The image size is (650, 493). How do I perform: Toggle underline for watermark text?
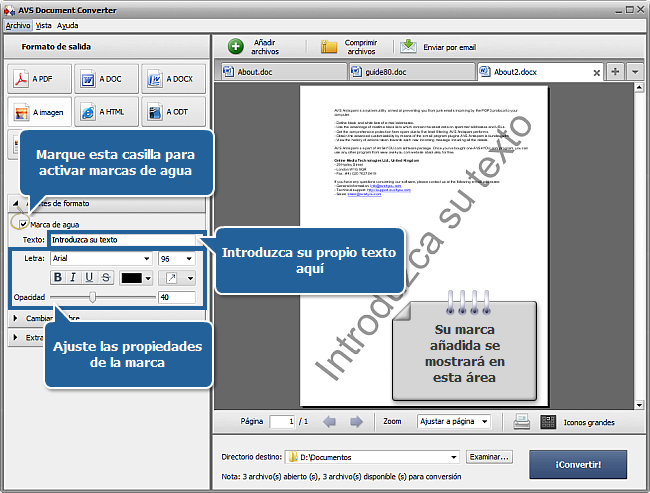click(89, 277)
